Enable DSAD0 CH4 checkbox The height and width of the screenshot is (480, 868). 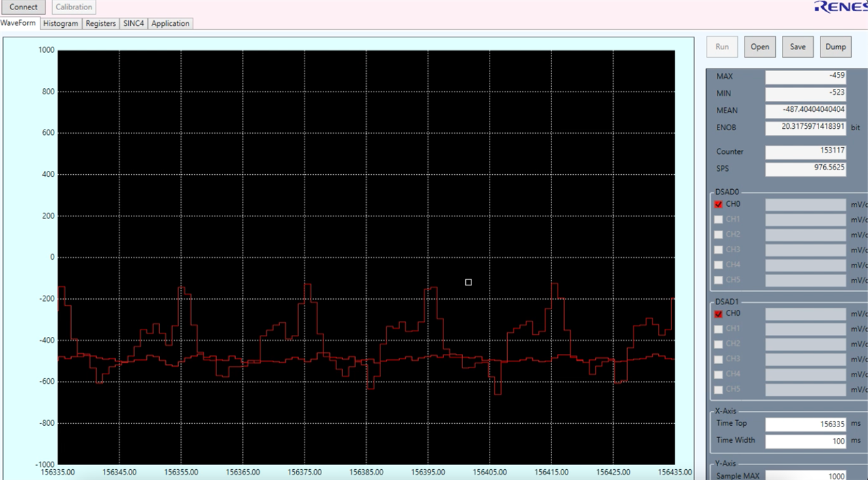tap(718, 265)
